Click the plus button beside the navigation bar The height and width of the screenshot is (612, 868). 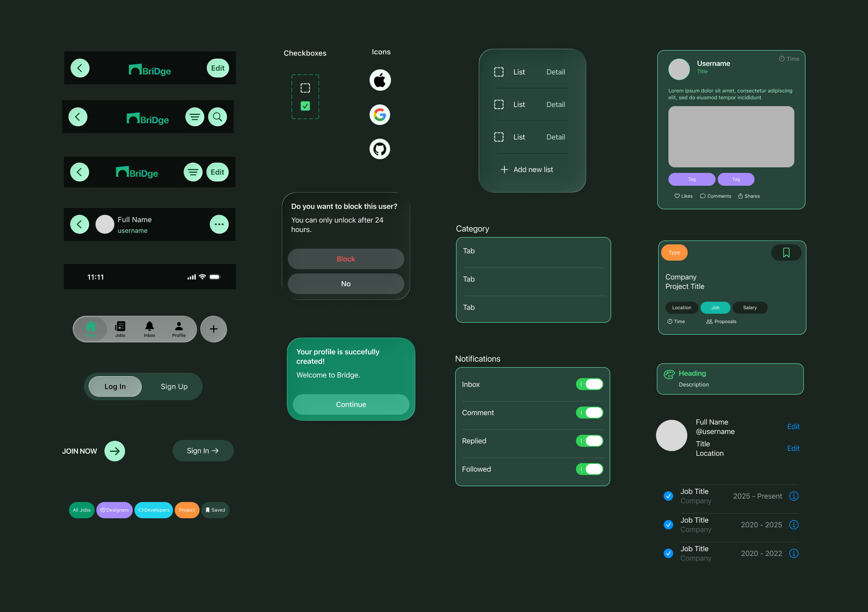[x=213, y=329]
